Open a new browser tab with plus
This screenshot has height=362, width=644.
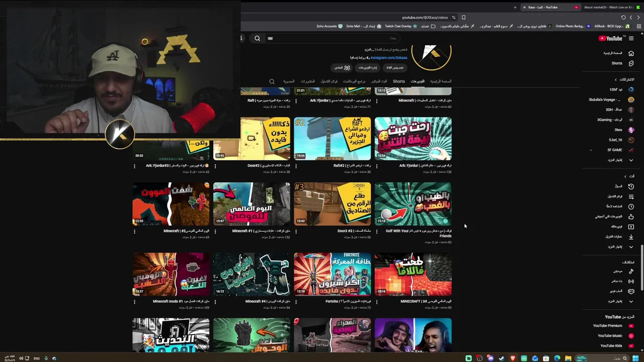515,7
